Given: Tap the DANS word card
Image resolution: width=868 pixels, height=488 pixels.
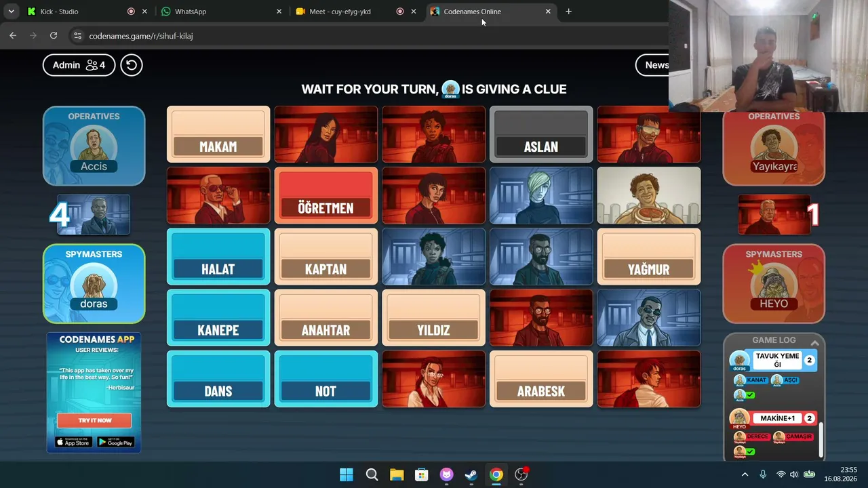Looking at the screenshot, I should (x=218, y=379).
